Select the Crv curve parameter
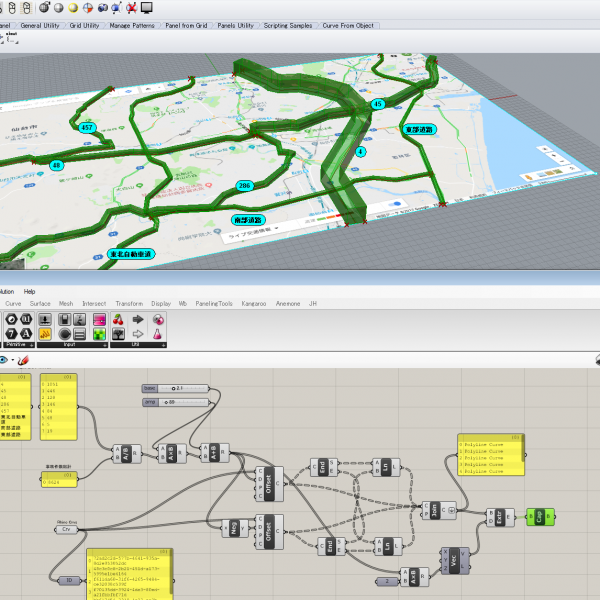 point(67,530)
